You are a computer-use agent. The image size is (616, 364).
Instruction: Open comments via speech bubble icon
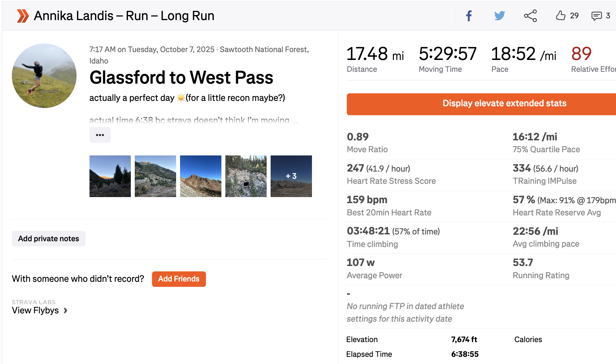click(x=597, y=16)
